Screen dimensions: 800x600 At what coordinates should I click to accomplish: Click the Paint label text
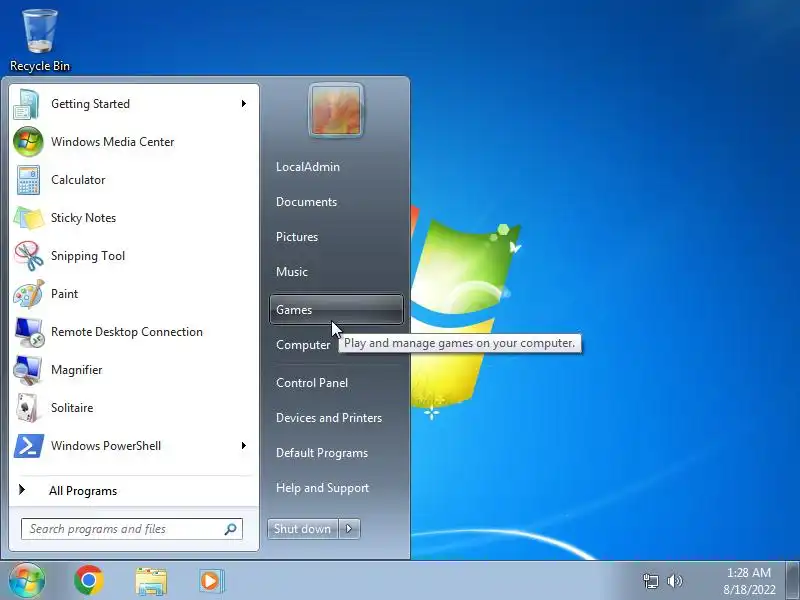[64, 294]
